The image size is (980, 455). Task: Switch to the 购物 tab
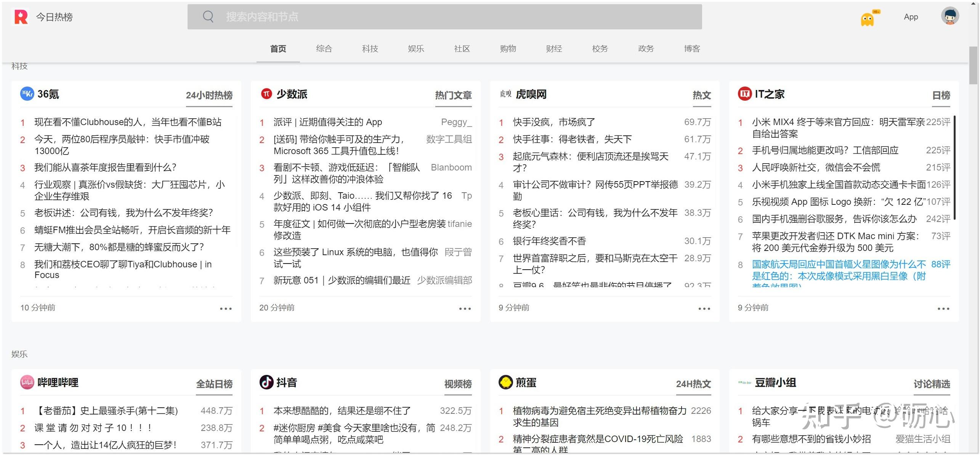[x=508, y=49]
